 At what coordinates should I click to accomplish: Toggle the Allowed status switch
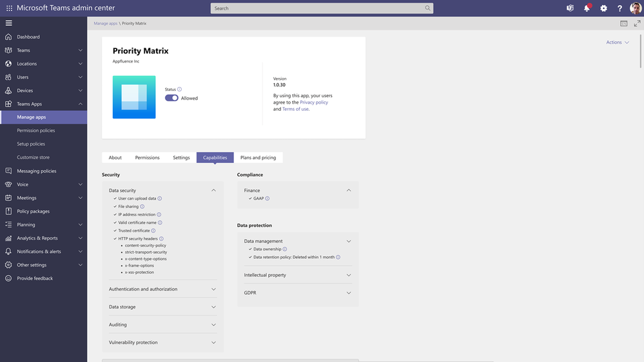tap(171, 98)
